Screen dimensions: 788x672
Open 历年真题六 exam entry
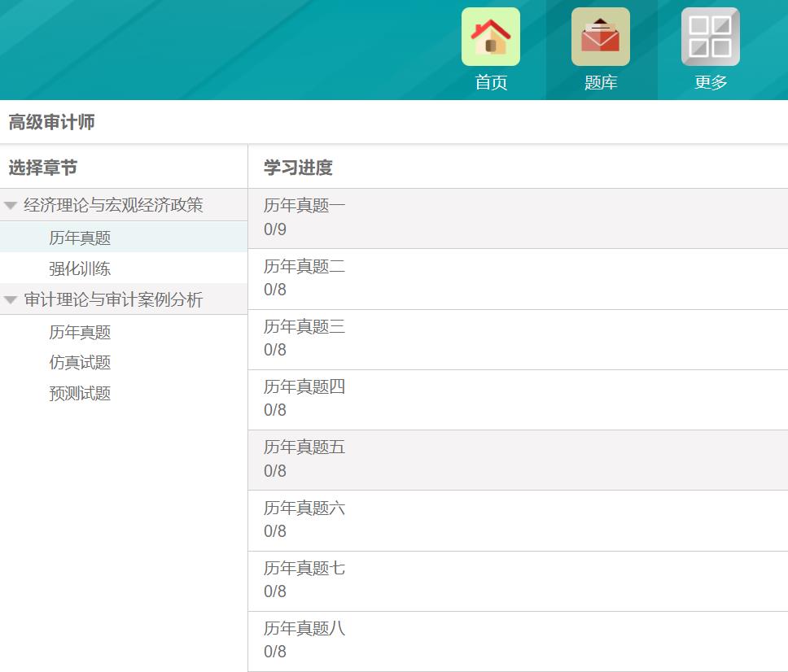(304, 508)
